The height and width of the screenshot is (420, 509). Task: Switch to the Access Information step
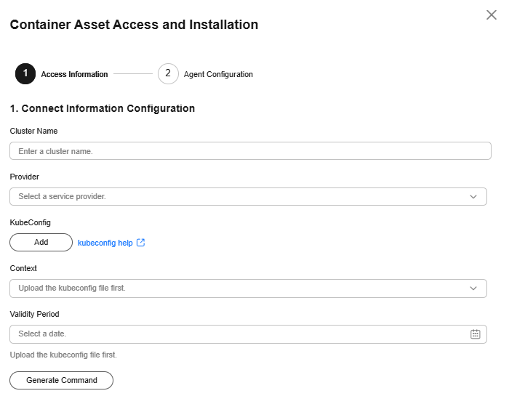point(74,74)
